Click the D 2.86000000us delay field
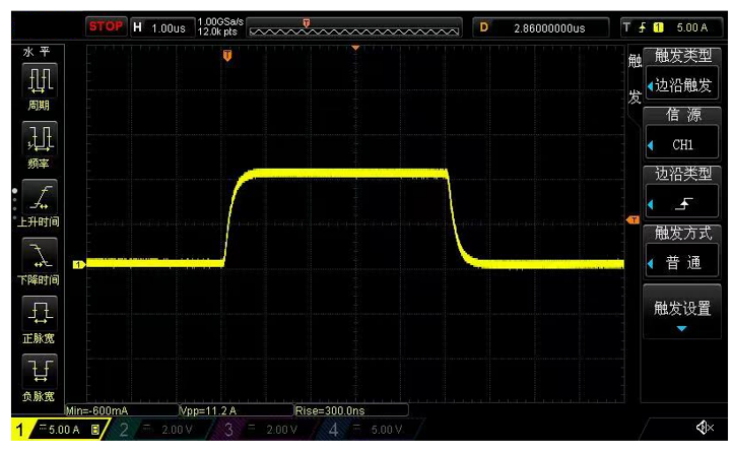Screen dimensions: 734x450 (545, 27)
